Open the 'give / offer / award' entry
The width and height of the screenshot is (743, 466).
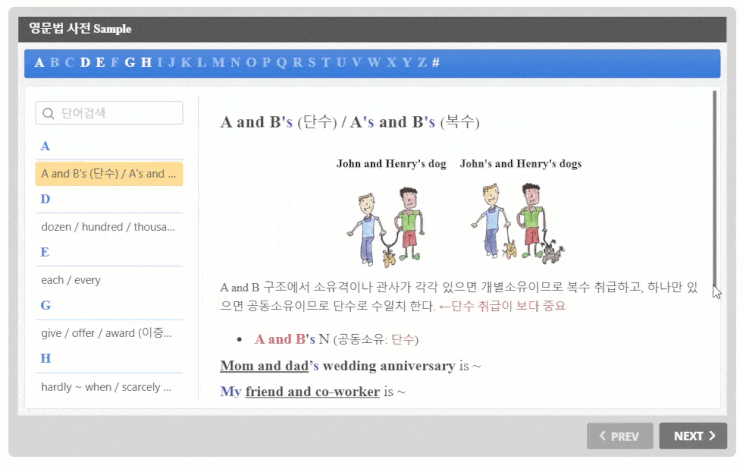[x=109, y=333]
